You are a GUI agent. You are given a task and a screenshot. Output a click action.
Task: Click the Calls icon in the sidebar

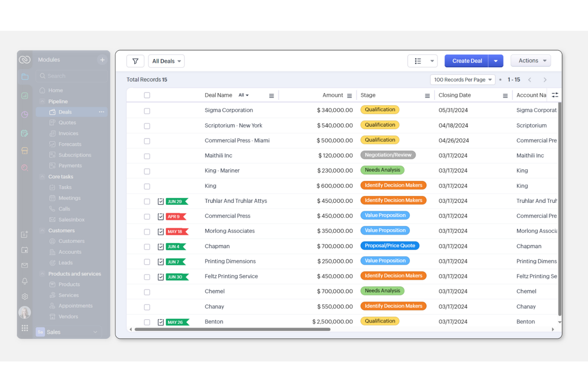click(x=52, y=209)
